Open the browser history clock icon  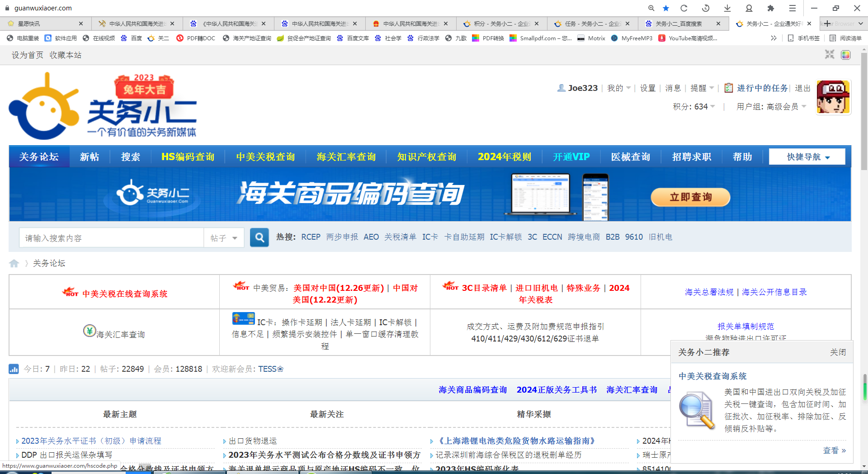tap(706, 8)
